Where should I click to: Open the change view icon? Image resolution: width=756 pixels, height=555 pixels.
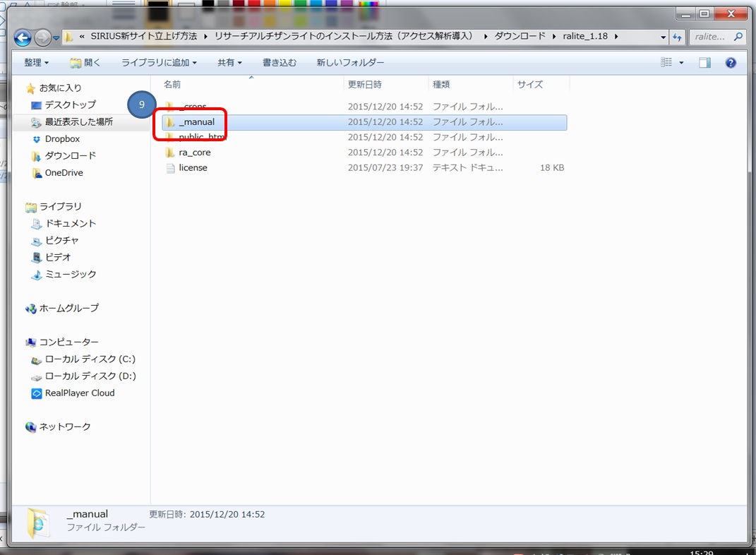click(x=666, y=63)
